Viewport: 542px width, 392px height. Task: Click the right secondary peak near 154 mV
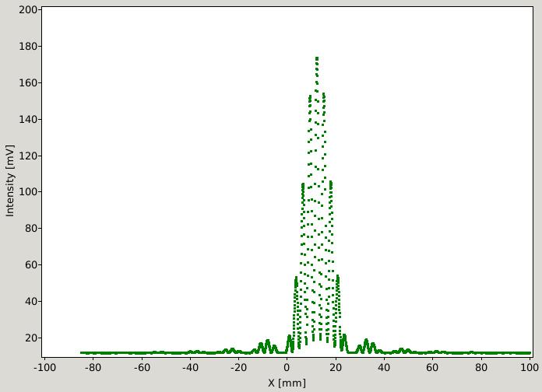tap(324, 95)
